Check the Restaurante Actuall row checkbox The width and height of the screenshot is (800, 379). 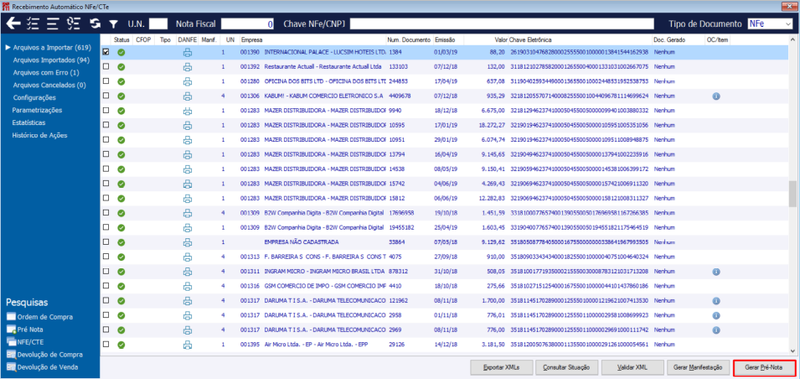tap(106, 66)
